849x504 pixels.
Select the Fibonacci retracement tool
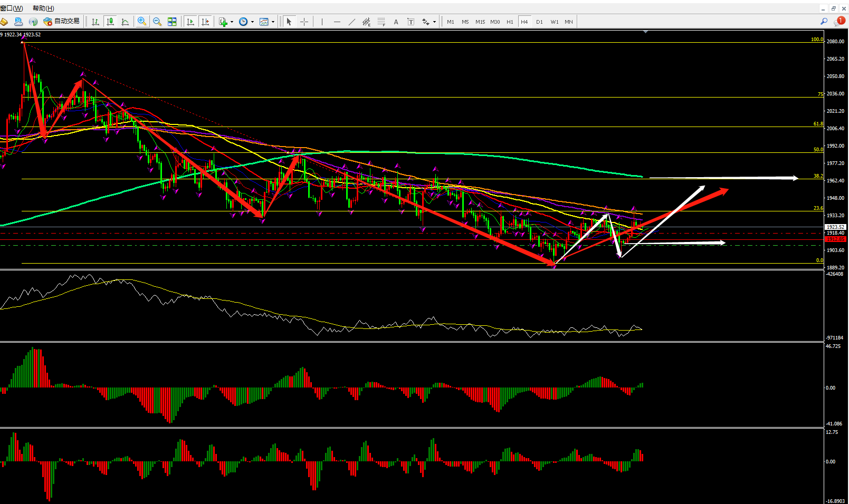(381, 22)
